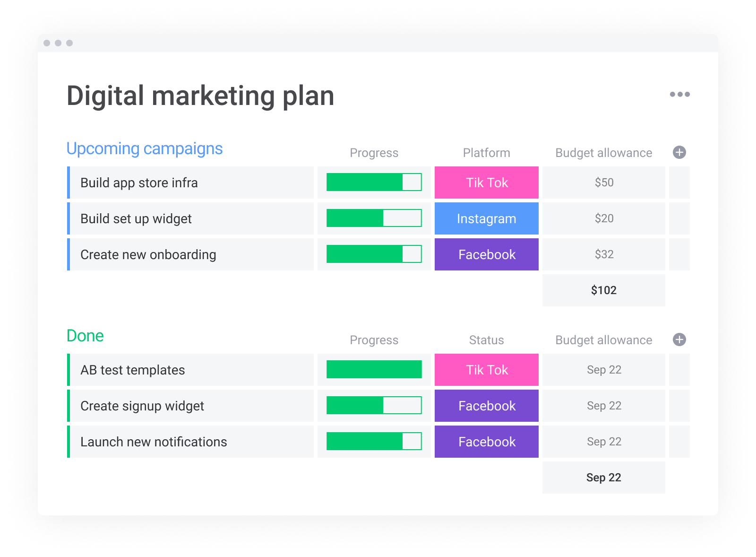Open the Build set up widget item
Viewport: 756px width, 557px height.
click(190, 218)
